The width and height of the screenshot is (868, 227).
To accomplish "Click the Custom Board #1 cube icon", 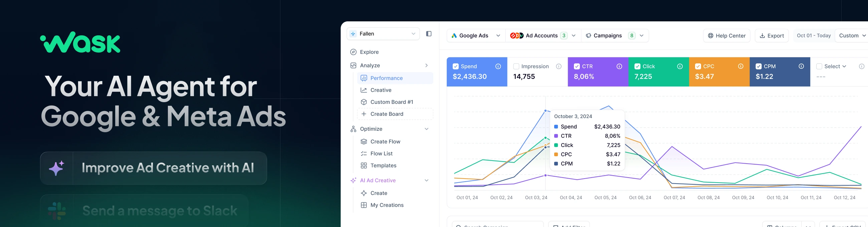I will pyautogui.click(x=364, y=102).
